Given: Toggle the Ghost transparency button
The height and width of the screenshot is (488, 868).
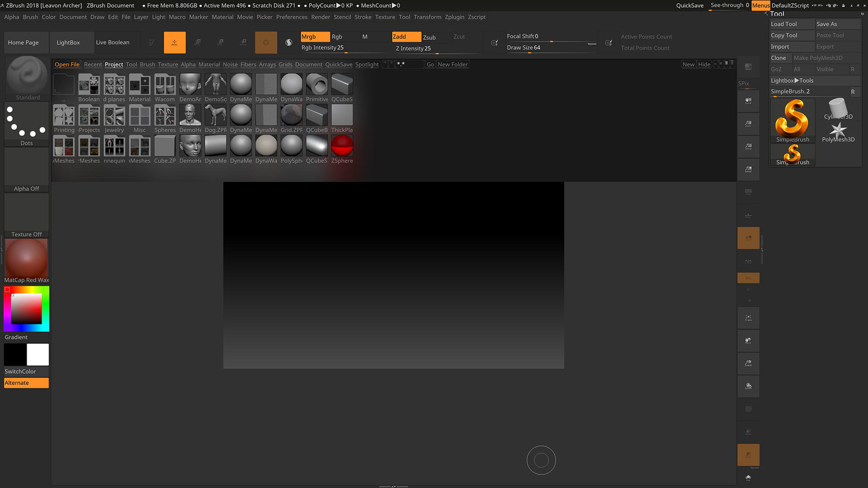Looking at the screenshot, I should [748, 455].
